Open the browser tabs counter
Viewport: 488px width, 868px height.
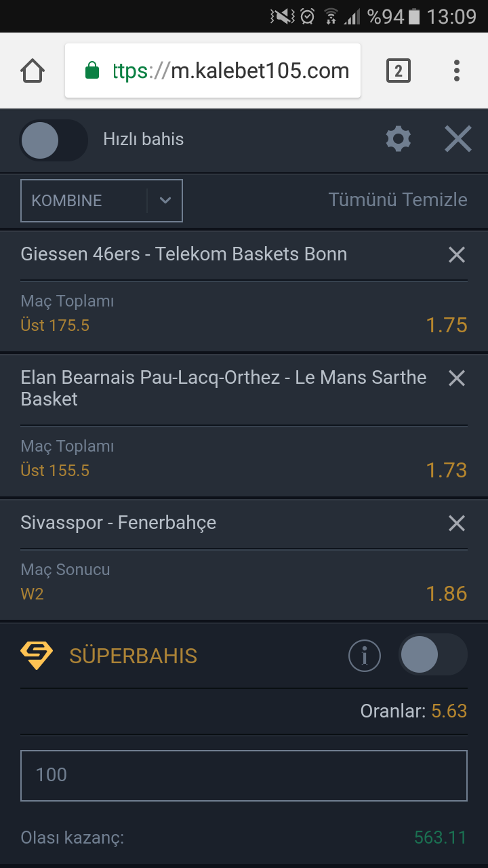pos(399,71)
